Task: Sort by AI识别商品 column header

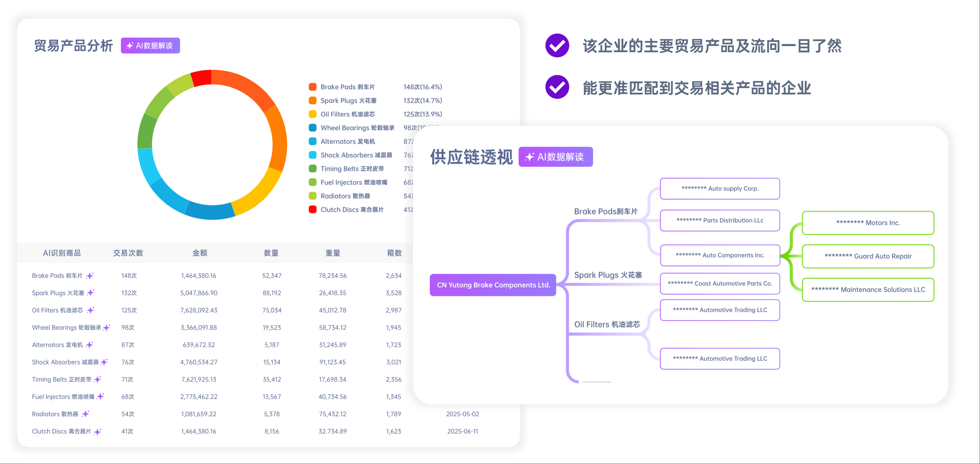Action: tap(62, 253)
